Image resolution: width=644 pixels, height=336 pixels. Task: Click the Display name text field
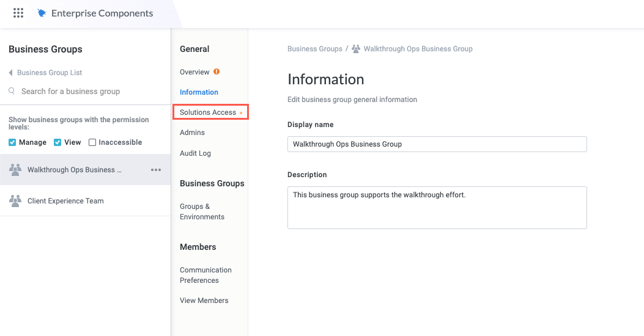(x=437, y=144)
